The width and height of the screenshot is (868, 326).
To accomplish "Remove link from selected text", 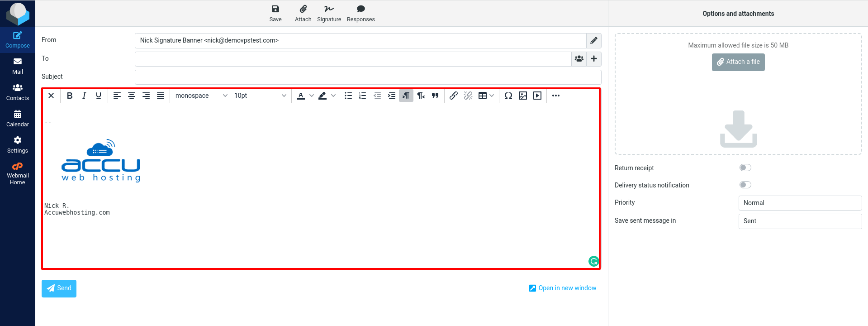I will coord(468,96).
